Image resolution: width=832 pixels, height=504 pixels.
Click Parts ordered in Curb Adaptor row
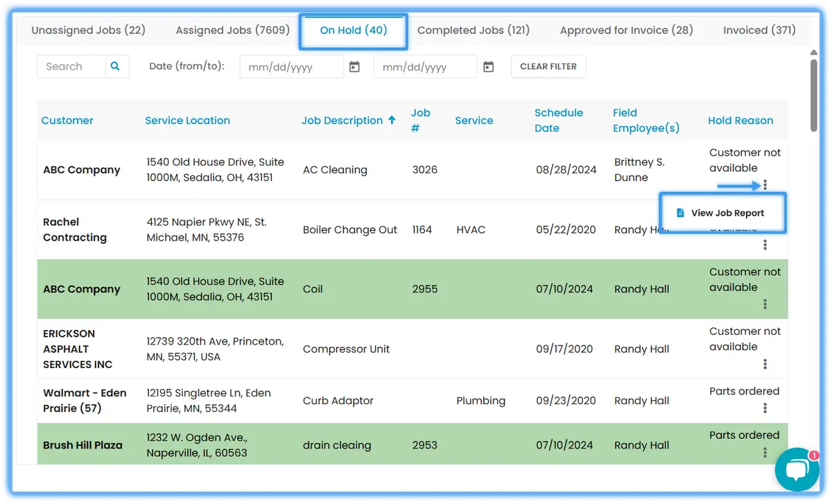(x=745, y=391)
